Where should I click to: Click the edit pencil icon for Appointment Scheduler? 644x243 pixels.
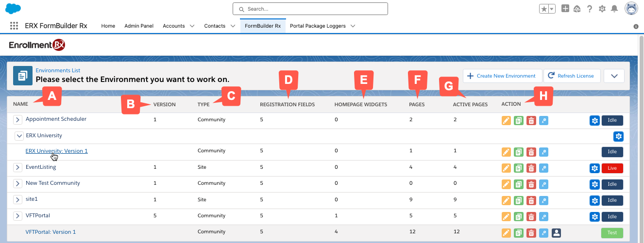tap(506, 121)
